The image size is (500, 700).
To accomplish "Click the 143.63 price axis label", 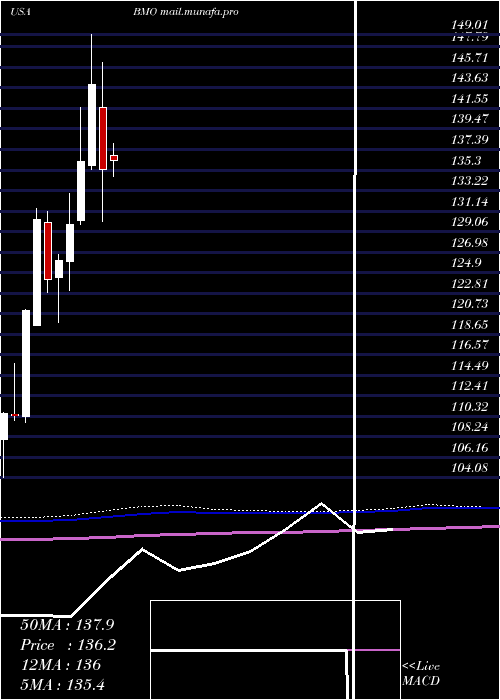I will click(x=469, y=78).
